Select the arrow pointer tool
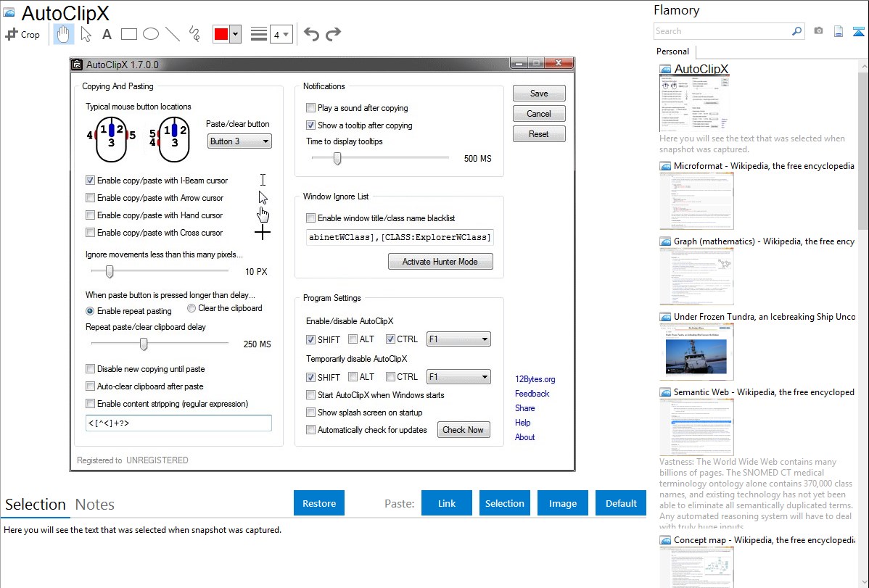869x588 pixels. tap(86, 34)
